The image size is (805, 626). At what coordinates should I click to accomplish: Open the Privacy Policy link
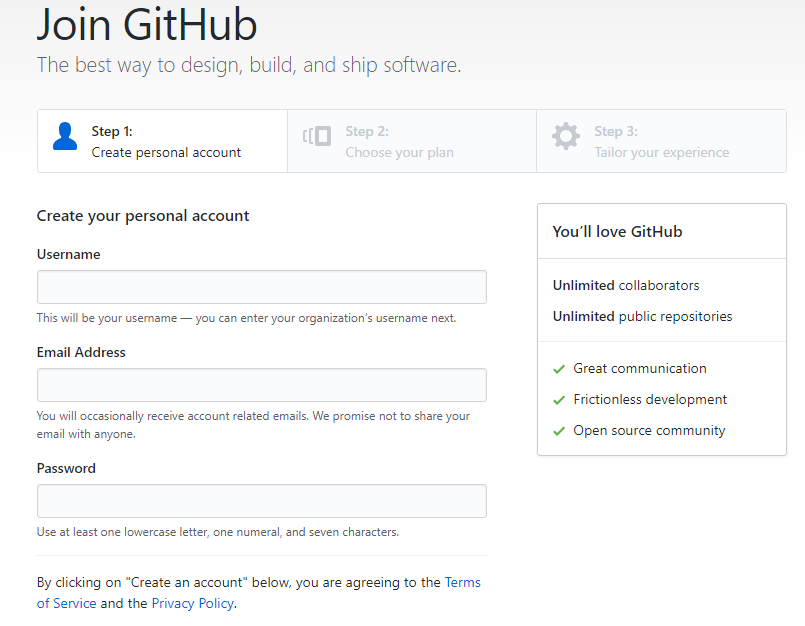click(x=193, y=603)
